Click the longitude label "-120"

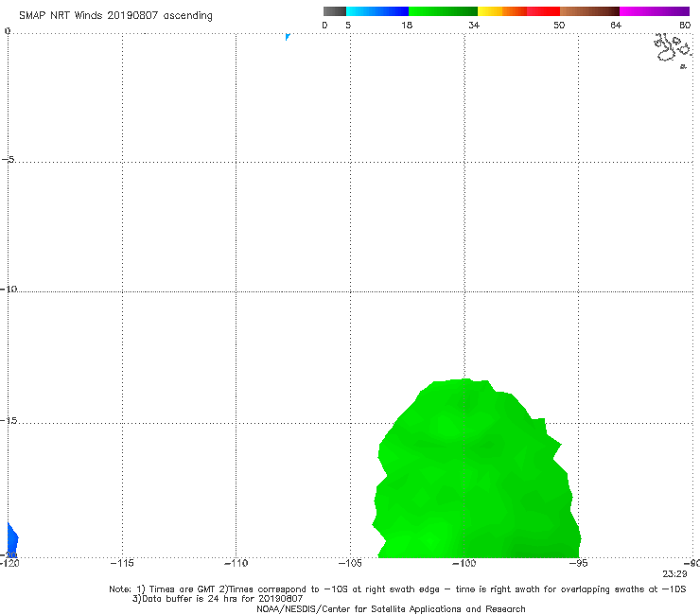(9, 563)
